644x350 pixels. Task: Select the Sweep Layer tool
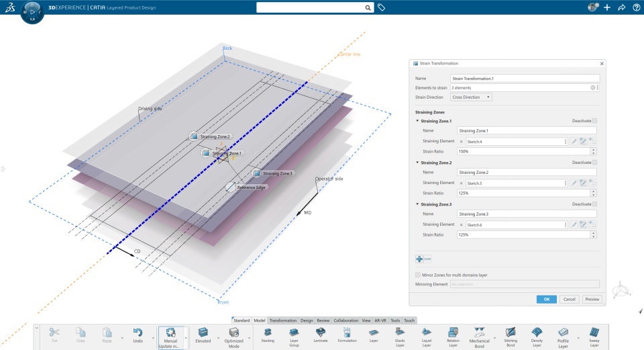(594, 337)
